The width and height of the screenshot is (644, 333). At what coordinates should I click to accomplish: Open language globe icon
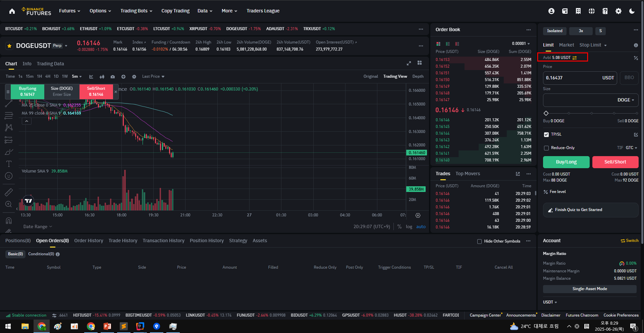pyautogui.click(x=592, y=11)
